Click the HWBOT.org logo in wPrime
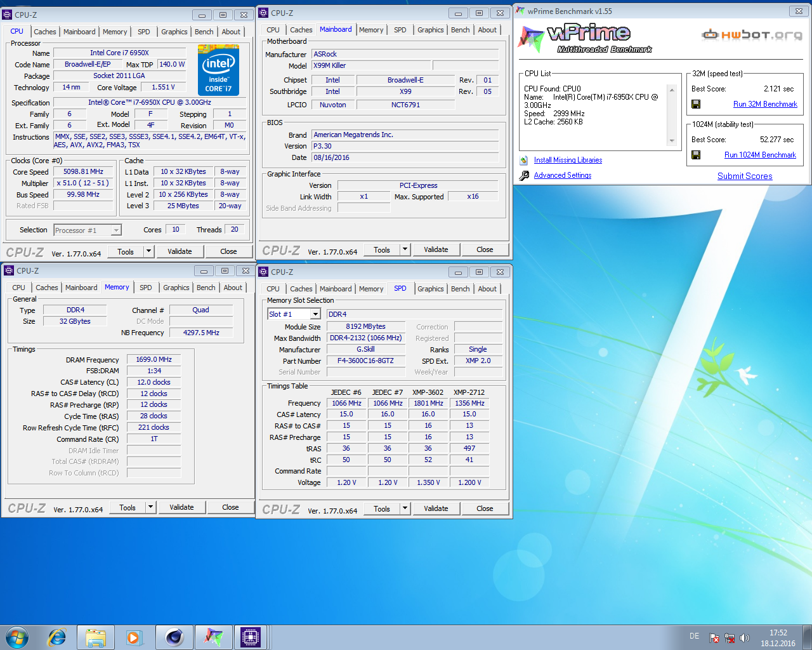 point(752,34)
